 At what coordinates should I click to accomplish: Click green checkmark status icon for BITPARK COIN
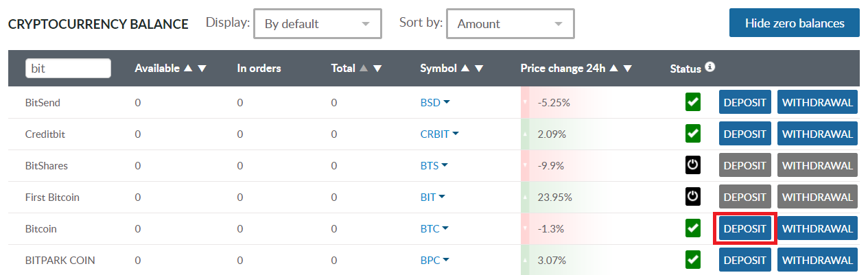(693, 261)
